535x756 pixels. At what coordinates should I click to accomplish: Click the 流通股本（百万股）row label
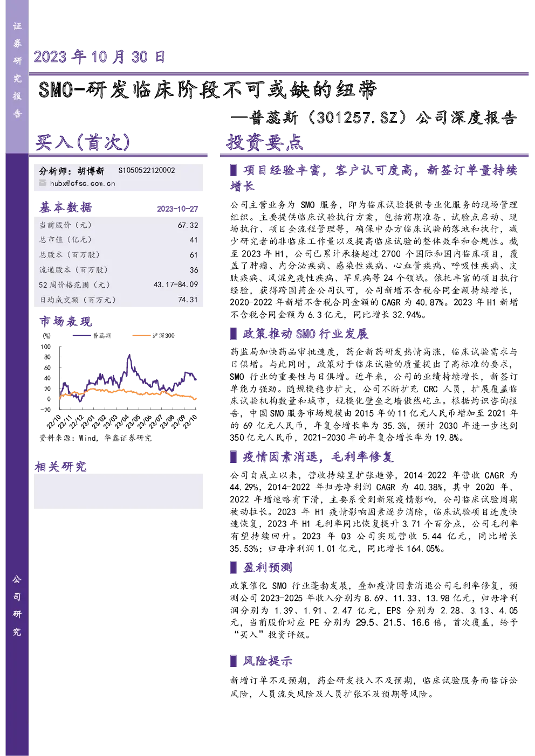(x=73, y=270)
